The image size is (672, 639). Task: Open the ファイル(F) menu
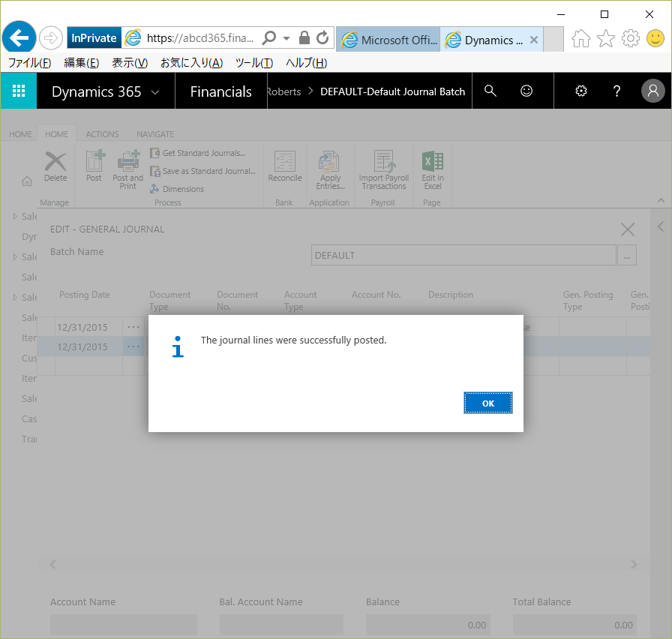(29, 63)
